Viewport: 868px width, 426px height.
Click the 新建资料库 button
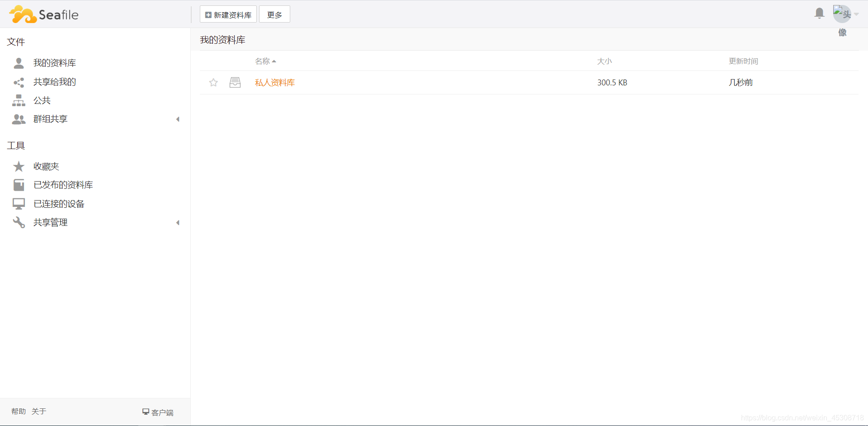(x=228, y=14)
